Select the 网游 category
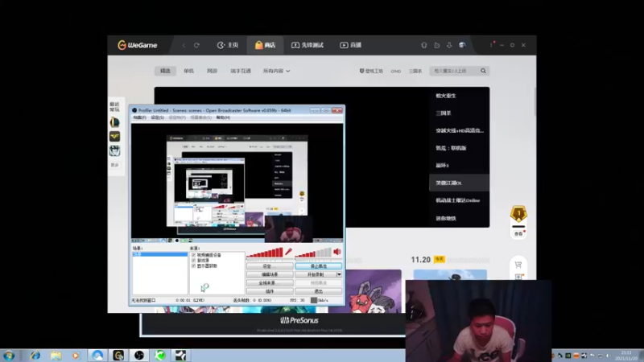 (x=212, y=71)
